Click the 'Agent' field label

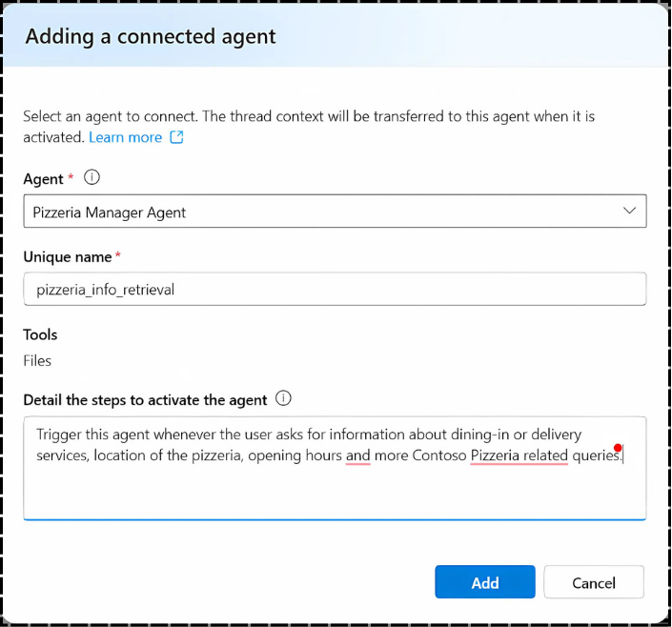coord(43,179)
